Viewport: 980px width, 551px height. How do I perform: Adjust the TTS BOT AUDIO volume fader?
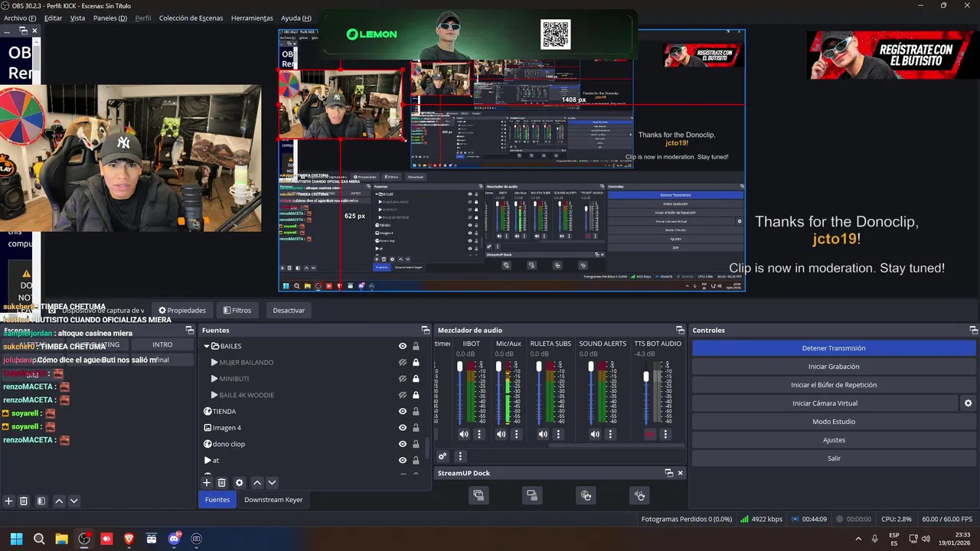[x=646, y=377]
